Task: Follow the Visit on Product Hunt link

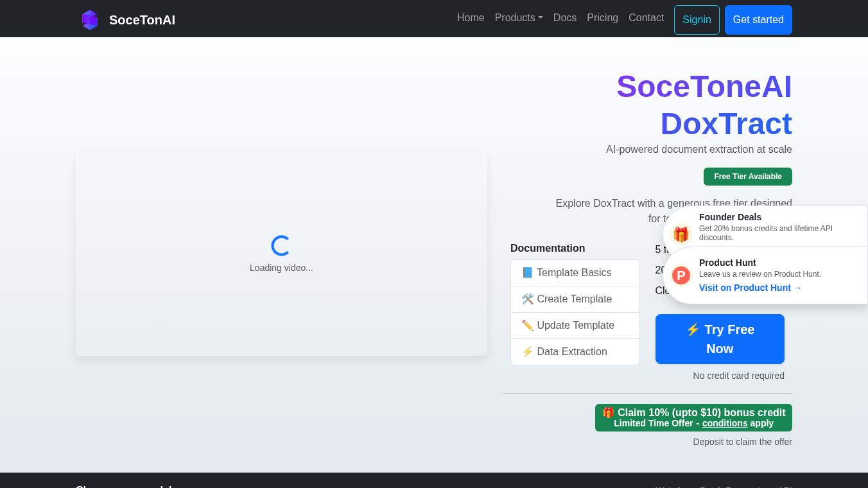Action: [x=751, y=288]
